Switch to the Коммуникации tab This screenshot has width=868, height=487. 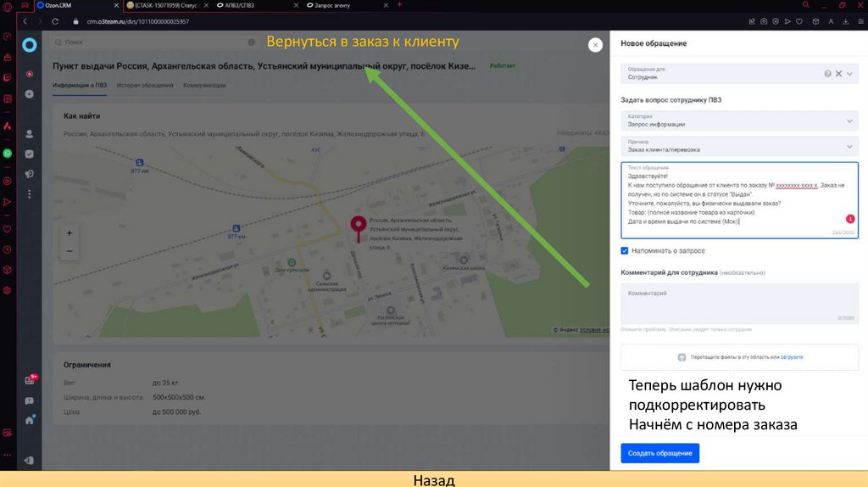[204, 86]
